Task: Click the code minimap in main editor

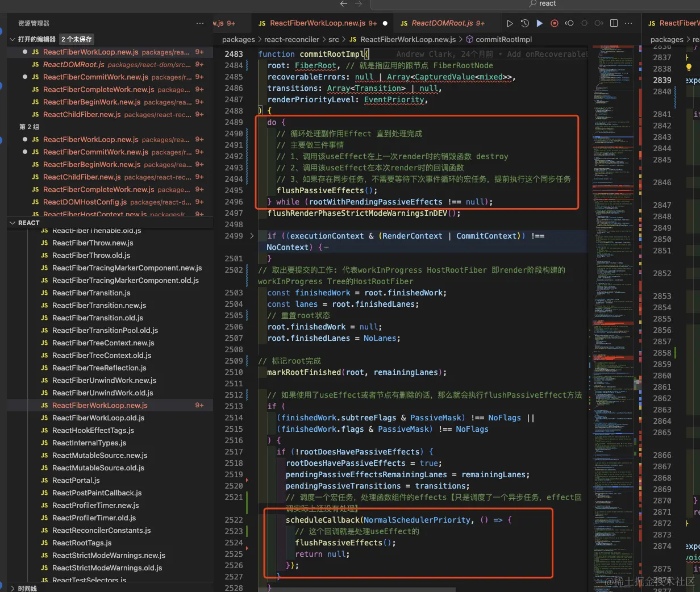Action: coord(612,318)
